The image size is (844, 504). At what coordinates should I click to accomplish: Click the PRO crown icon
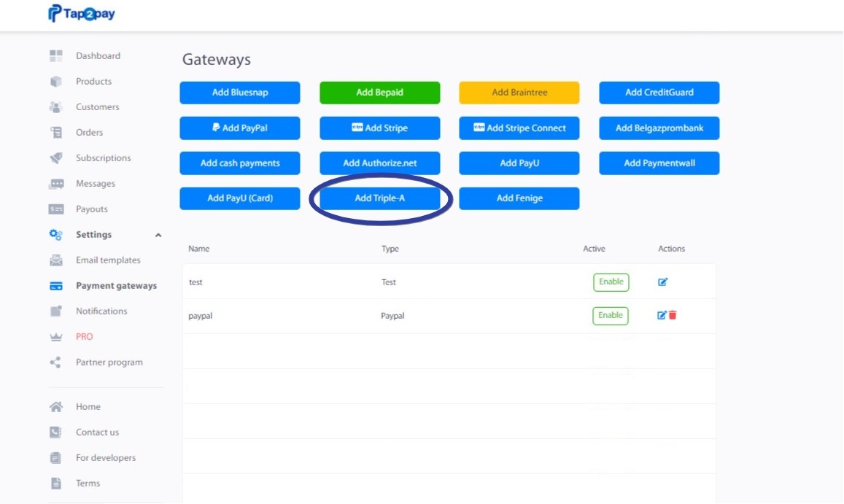56,337
